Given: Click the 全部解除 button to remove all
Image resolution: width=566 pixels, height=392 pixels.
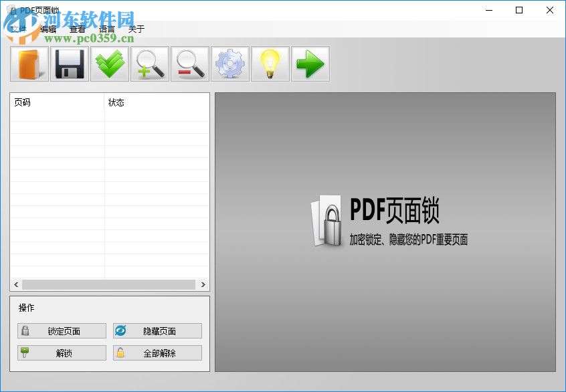Looking at the screenshot, I should (157, 353).
